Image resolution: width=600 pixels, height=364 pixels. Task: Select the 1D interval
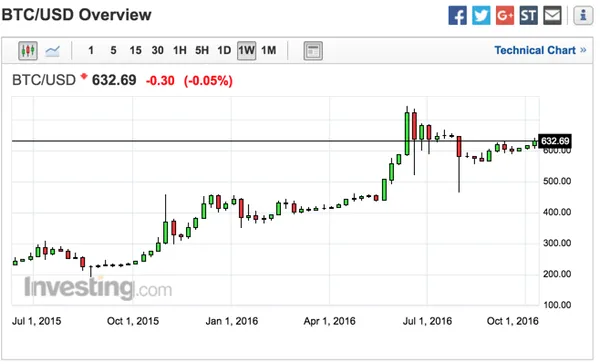(224, 51)
